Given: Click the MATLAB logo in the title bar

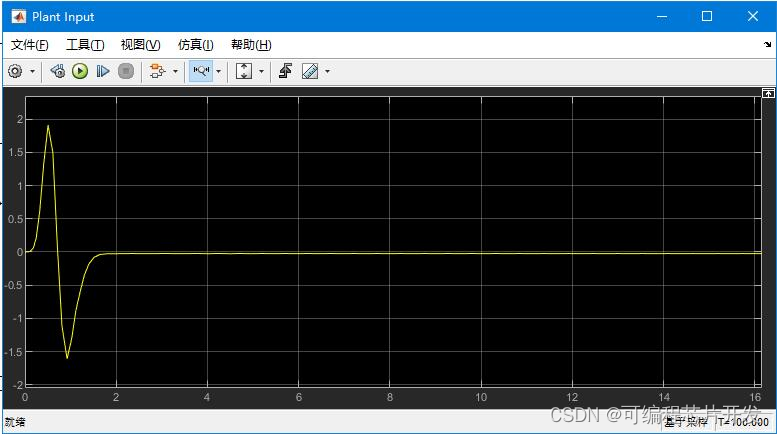Looking at the screenshot, I should 19,16.
